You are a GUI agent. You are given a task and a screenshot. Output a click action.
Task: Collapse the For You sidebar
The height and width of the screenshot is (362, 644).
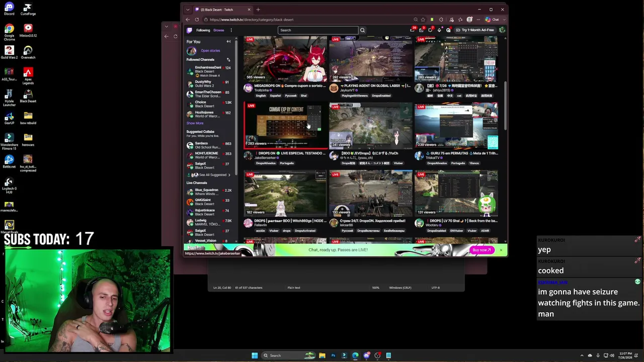228,42
